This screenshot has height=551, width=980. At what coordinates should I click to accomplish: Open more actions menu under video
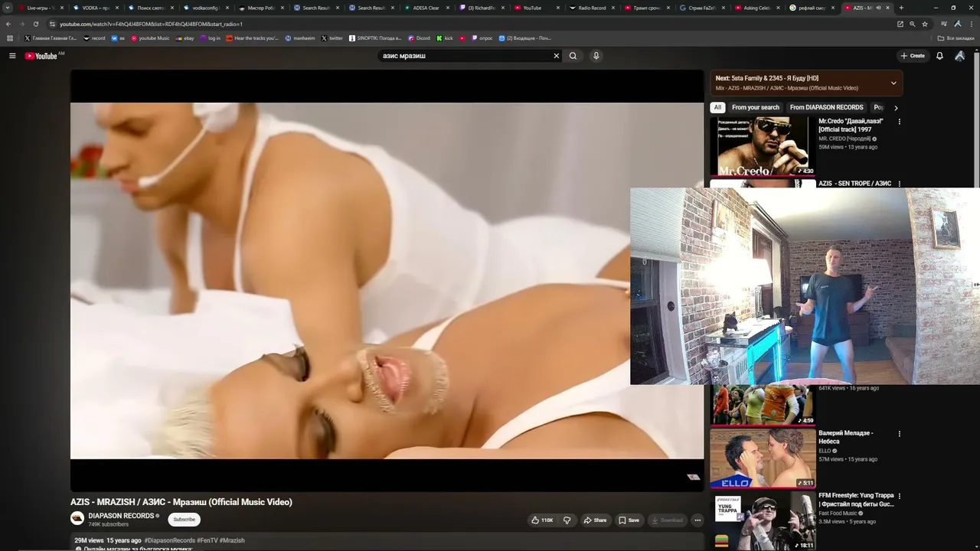(697, 520)
